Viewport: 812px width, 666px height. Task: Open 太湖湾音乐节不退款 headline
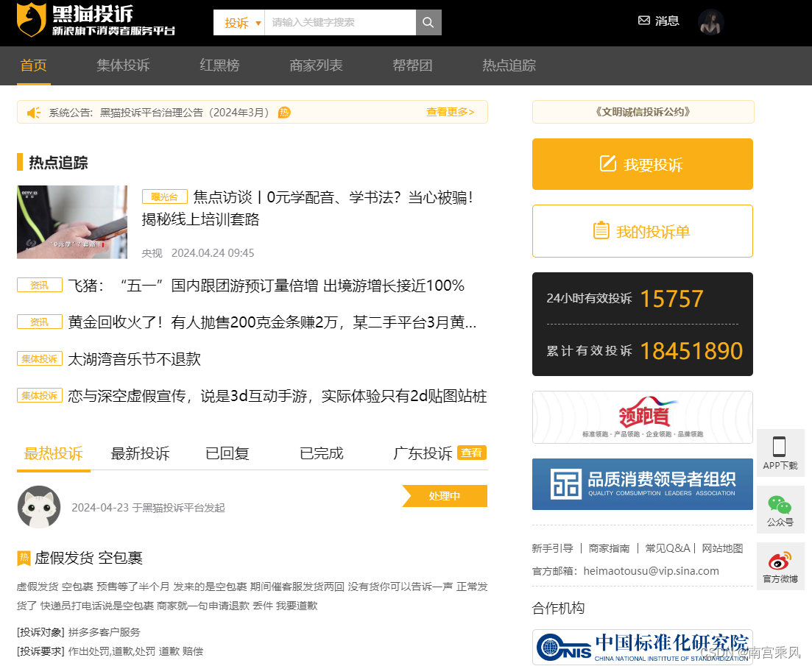(x=134, y=359)
